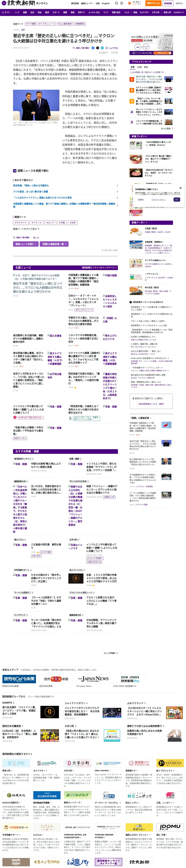Open the marie claire logo
The height and width of the screenshot is (868, 186).
[x=16, y=862]
